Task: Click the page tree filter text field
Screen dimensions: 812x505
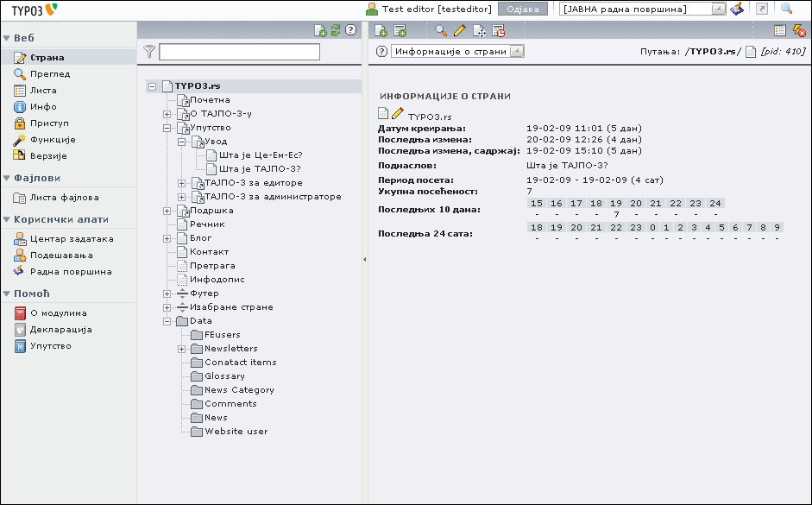Action: [239, 52]
